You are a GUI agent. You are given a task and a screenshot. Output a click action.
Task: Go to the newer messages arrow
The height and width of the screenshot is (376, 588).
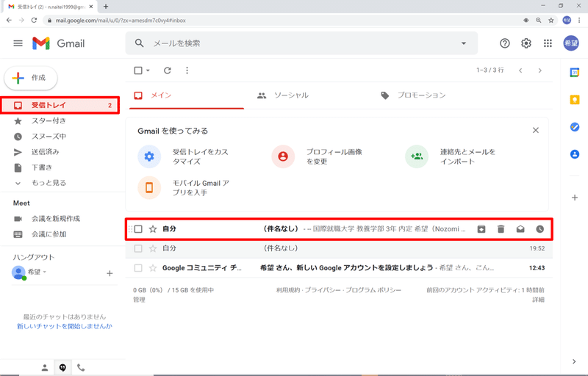[x=520, y=70]
